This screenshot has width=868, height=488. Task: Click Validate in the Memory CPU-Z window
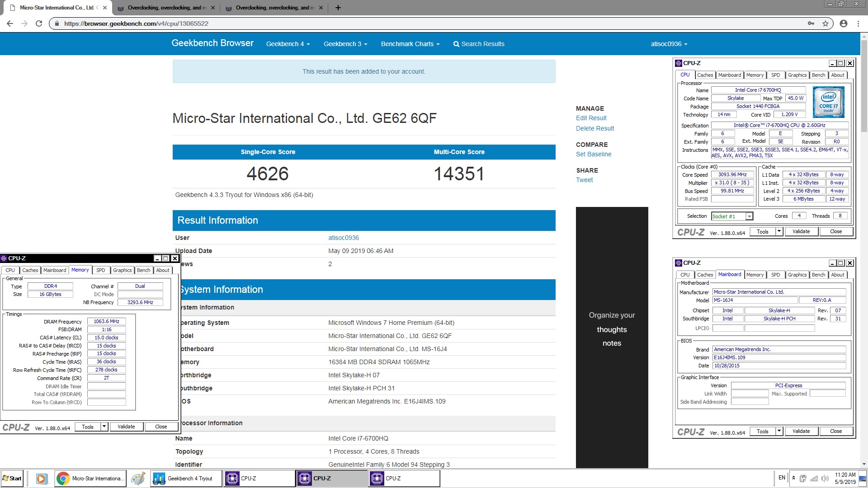coord(126,427)
